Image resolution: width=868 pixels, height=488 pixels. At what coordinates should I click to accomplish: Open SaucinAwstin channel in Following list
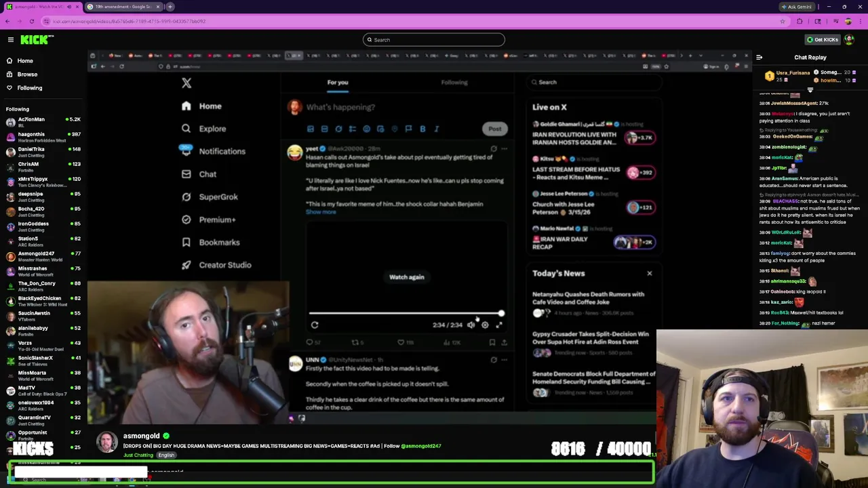(42, 316)
